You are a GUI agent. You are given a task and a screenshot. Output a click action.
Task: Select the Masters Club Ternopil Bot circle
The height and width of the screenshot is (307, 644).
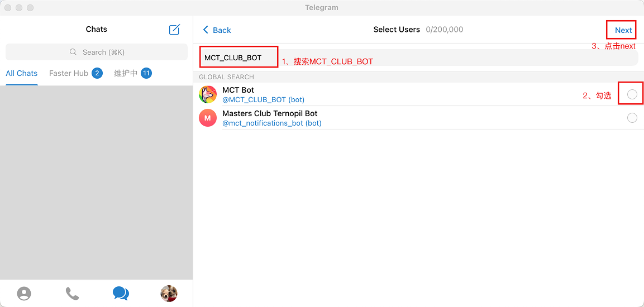click(632, 118)
